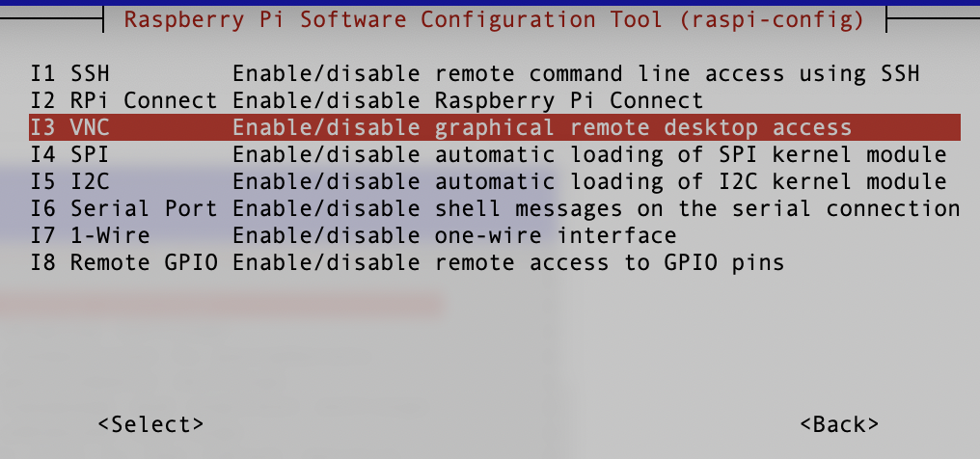Click the highlighted I3 VNC entry
Viewport: 980px width, 459px height.
click(x=495, y=127)
